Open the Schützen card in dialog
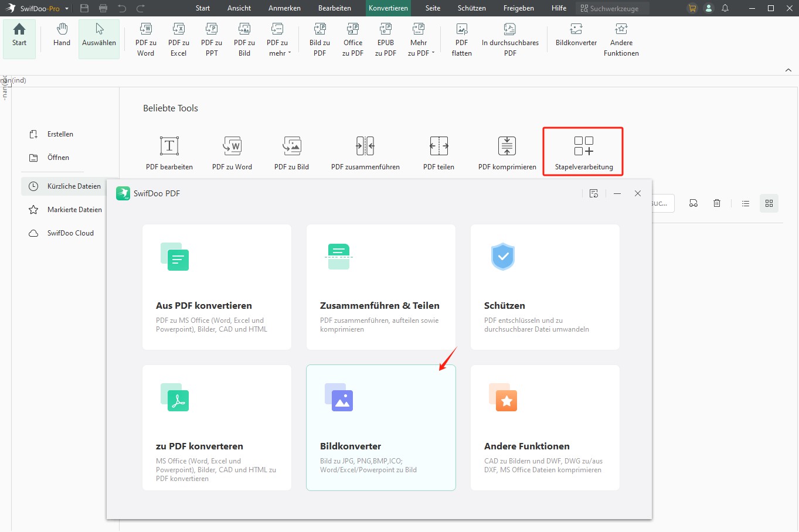Image resolution: width=799 pixels, height=532 pixels. tap(545, 287)
